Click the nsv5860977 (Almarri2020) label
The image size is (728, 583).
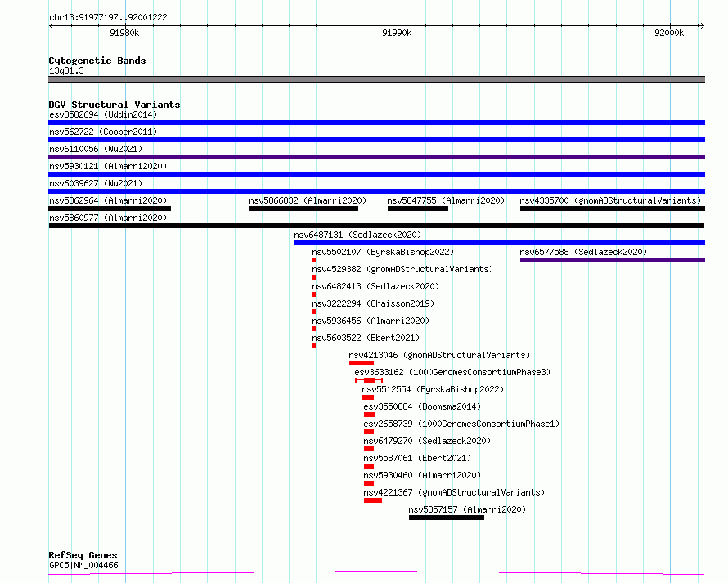pos(108,218)
